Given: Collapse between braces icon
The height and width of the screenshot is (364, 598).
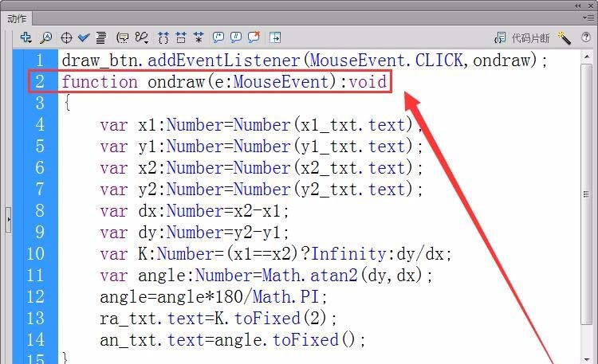Looking at the screenshot, I should point(163,37).
